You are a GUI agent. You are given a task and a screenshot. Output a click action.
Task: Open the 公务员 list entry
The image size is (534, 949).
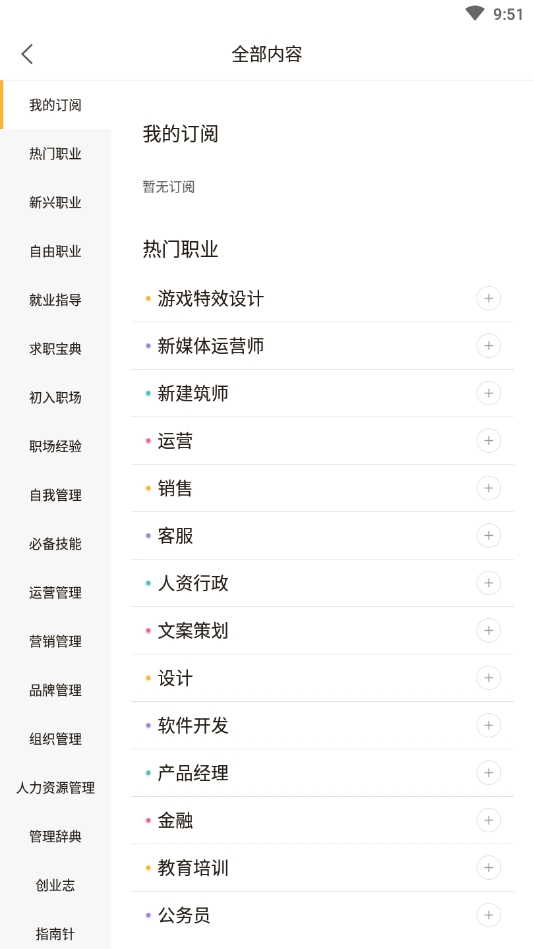pos(322,915)
